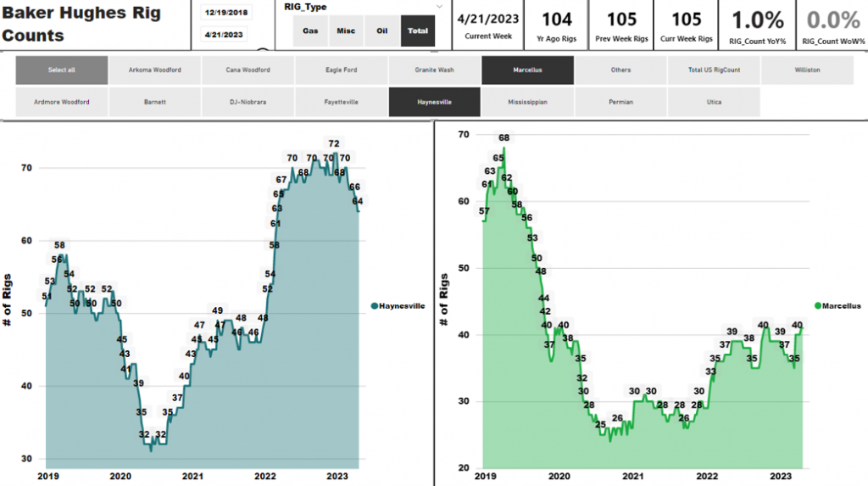Click the Marcellus legend color dot

[x=818, y=306]
